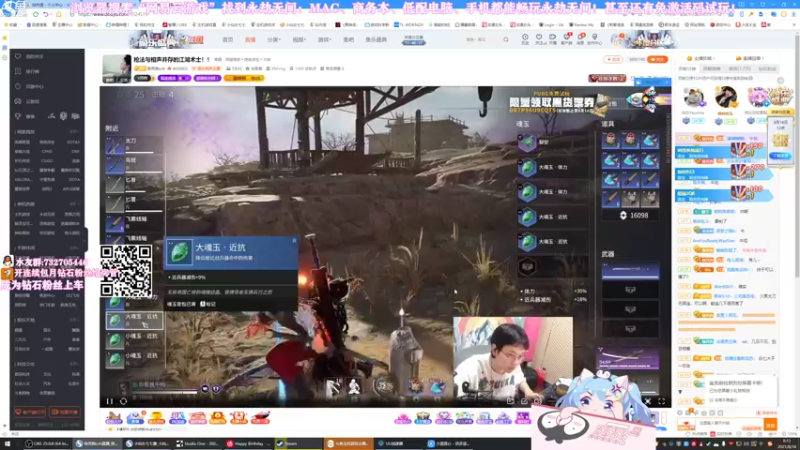The image size is (800, 450).
Task: Click the orange send button in chat
Action: (x=770, y=423)
